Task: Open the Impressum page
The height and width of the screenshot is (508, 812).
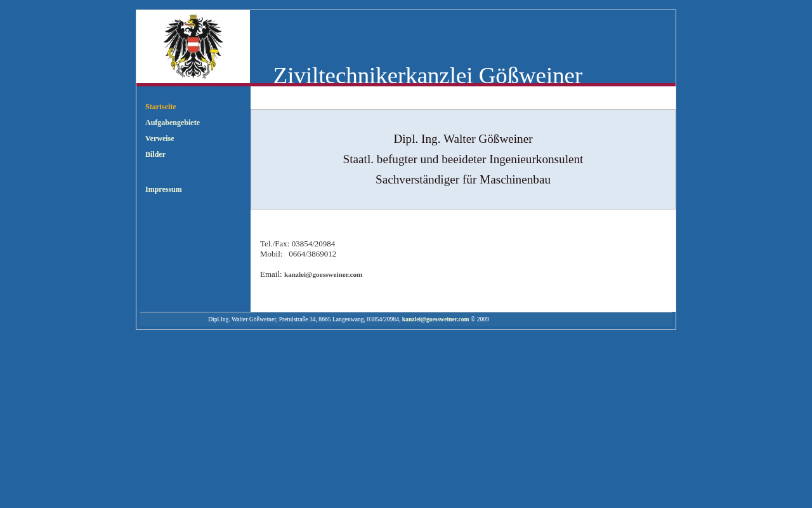Action: point(164,189)
